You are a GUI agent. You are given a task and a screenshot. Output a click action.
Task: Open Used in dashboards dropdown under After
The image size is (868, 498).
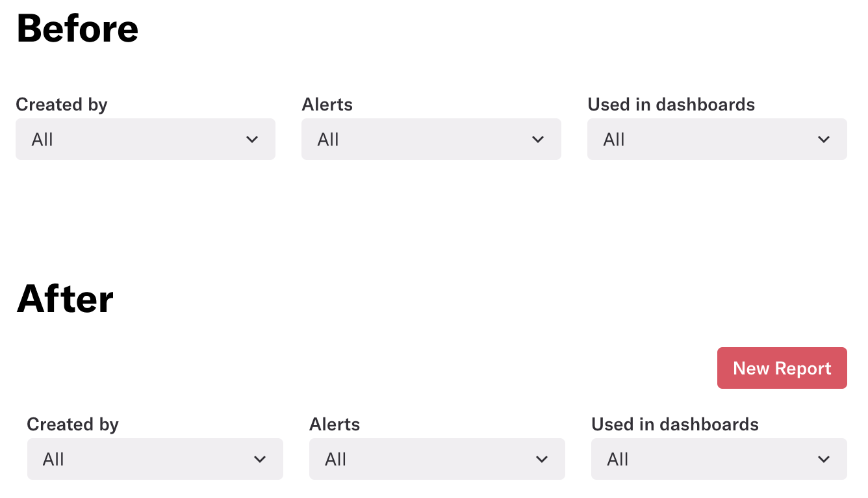coord(719,459)
